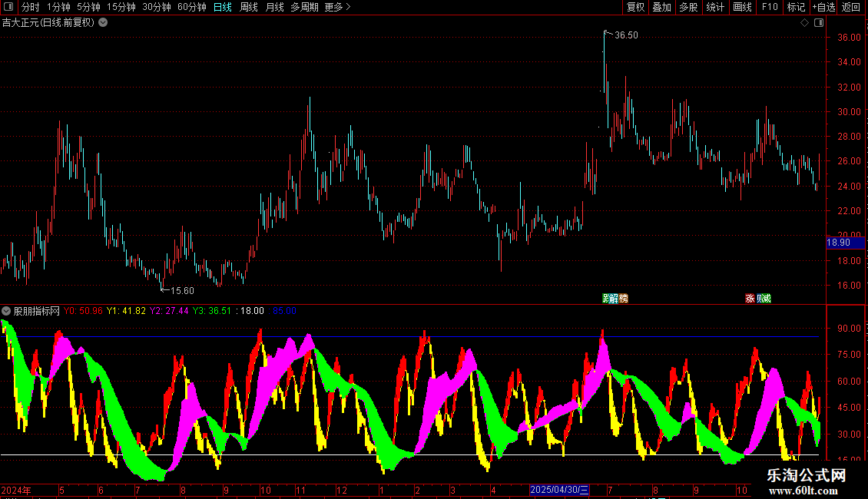Click the 股朋指标网 indicator name

37,311
